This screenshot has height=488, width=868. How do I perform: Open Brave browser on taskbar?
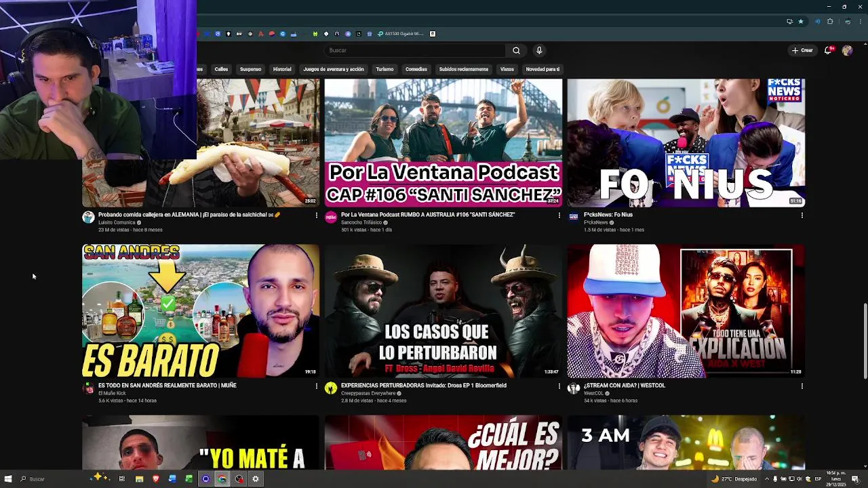pyautogui.click(x=155, y=479)
